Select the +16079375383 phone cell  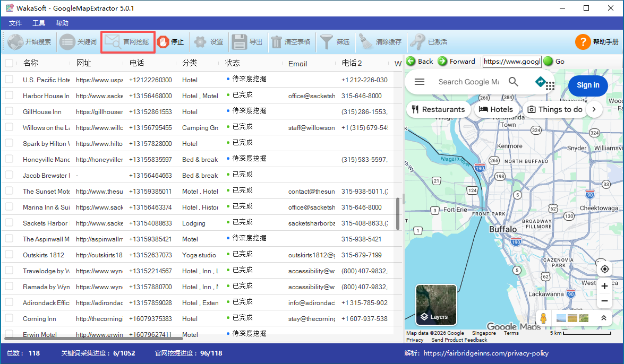point(150,319)
